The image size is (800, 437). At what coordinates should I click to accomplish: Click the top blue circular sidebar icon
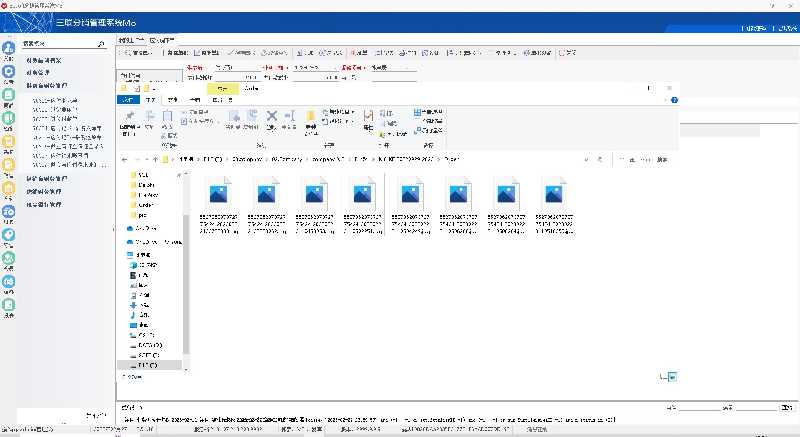(x=8, y=46)
